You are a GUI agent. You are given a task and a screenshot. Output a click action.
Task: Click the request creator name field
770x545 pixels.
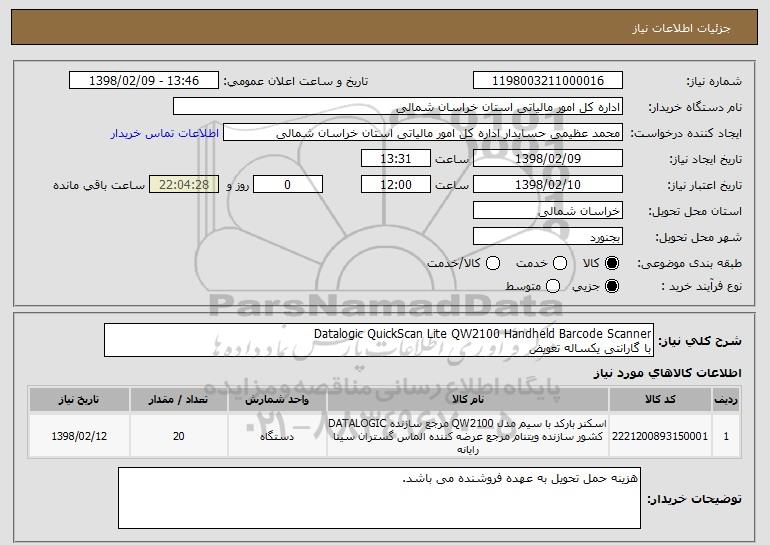point(423,133)
